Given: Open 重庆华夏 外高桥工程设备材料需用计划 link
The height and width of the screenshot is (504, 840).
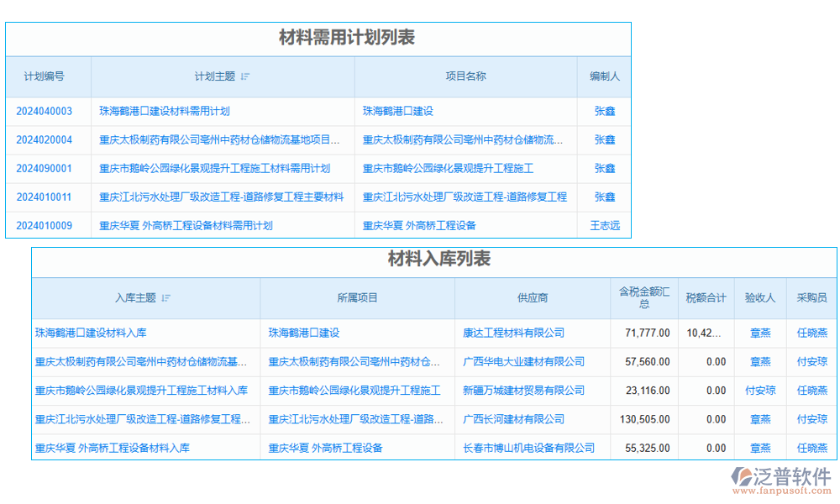Looking at the screenshot, I should point(186,225).
